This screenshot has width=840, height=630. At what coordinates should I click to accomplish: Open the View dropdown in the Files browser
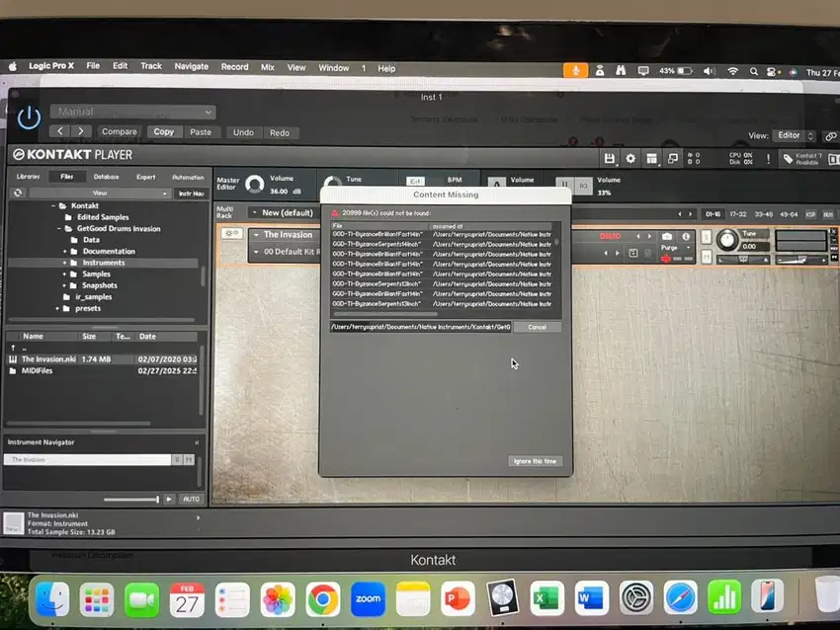point(100,193)
